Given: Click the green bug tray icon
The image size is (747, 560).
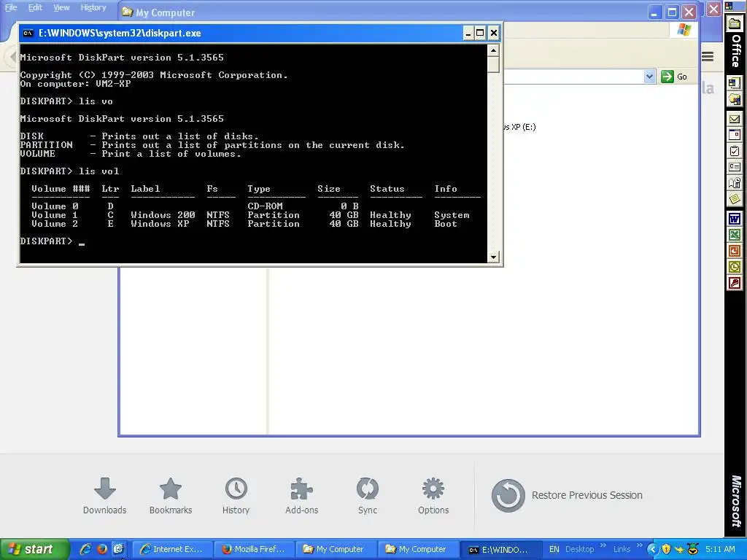Looking at the screenshot, I should [x=692, y=549].
